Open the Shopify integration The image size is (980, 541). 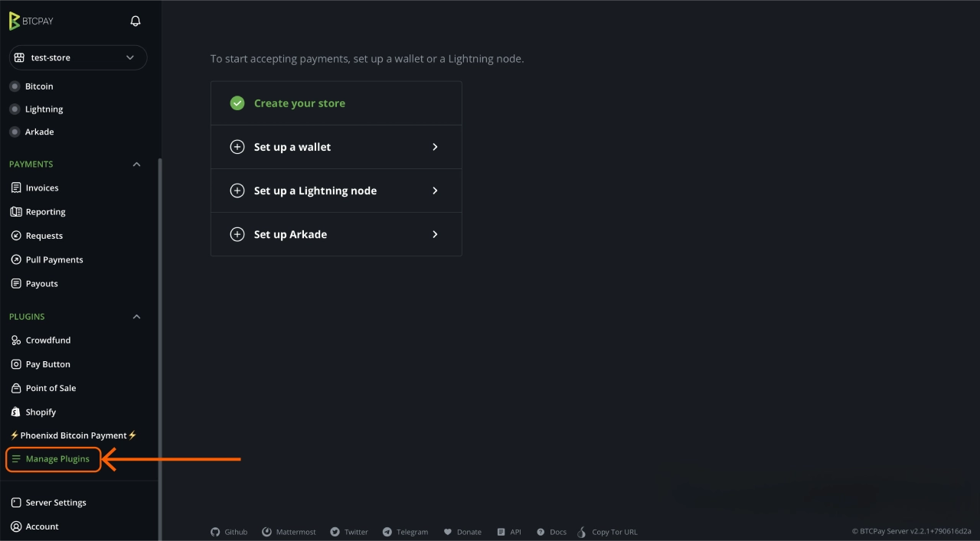click(38, 412)
